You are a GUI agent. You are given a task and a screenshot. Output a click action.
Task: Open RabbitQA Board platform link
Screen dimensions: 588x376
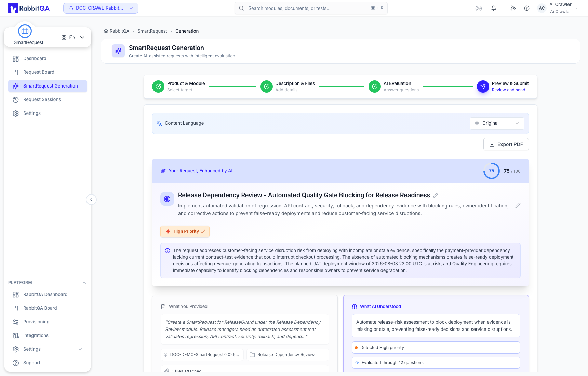(48, 308)
